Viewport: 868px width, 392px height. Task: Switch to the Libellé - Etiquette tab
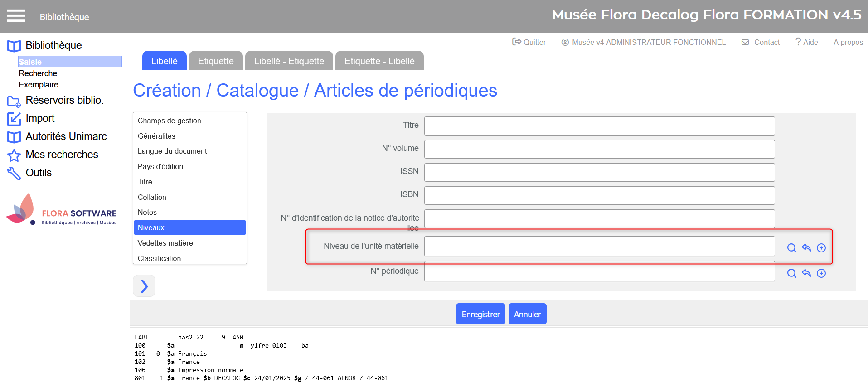[289, 61]
